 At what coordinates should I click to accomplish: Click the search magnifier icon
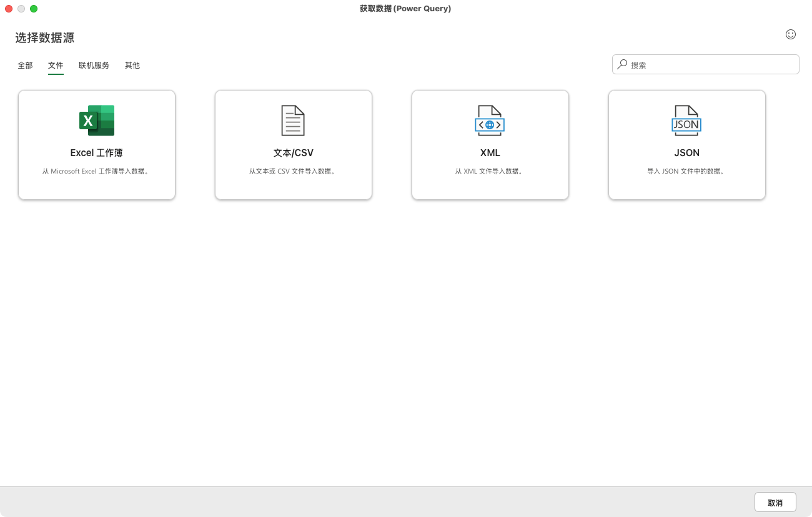pyautogui.click(x=621, y=64)
